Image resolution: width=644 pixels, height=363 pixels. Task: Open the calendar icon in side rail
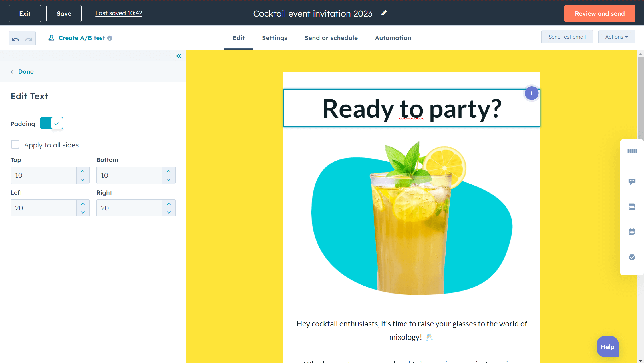[632, 232]
